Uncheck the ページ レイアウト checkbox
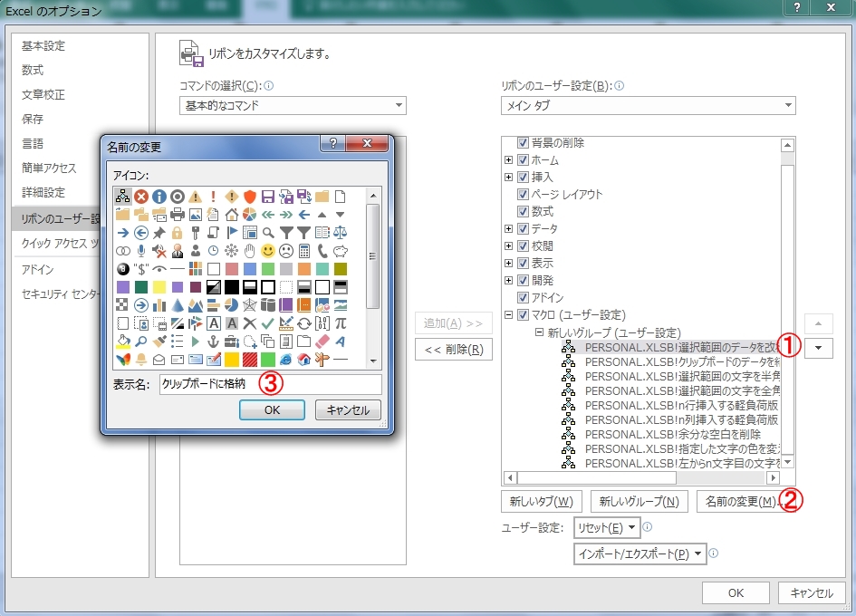856x616 pixels. pos(523,195)
